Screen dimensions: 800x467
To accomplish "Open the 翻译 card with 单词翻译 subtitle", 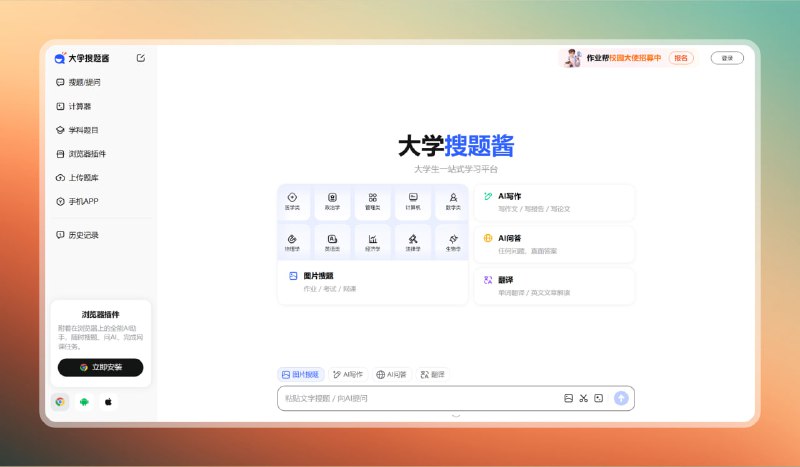I will point(555,286).
